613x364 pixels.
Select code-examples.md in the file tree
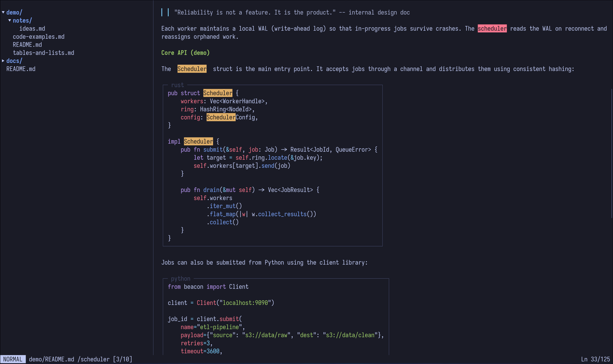[38, 36]
